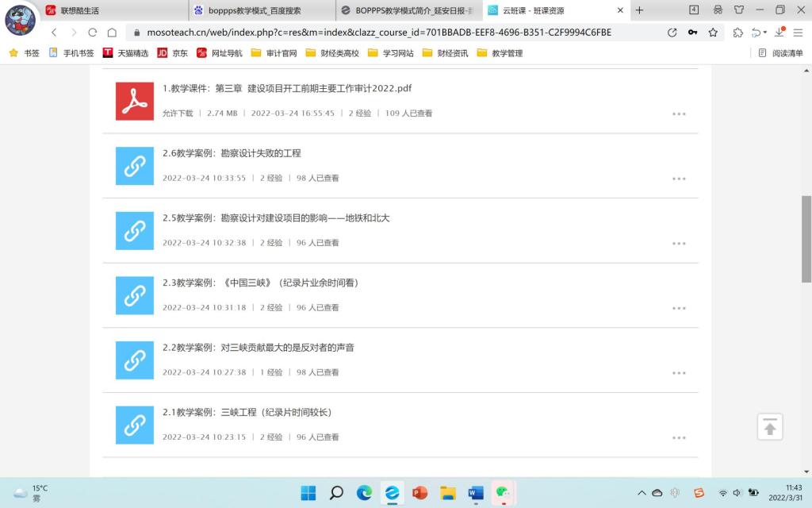Click the back-to-top arrow button
The height and width of the screenshot is (508, 812).
tap(769, 427)
